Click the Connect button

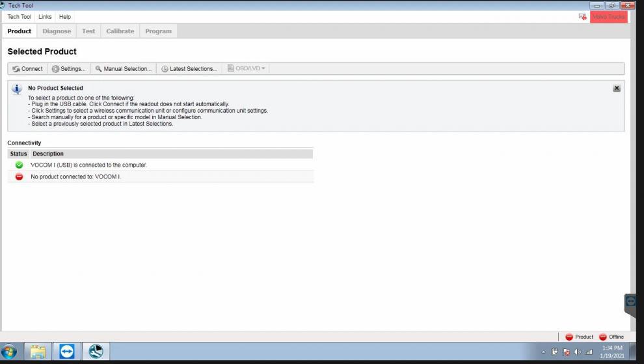point(27,68)
